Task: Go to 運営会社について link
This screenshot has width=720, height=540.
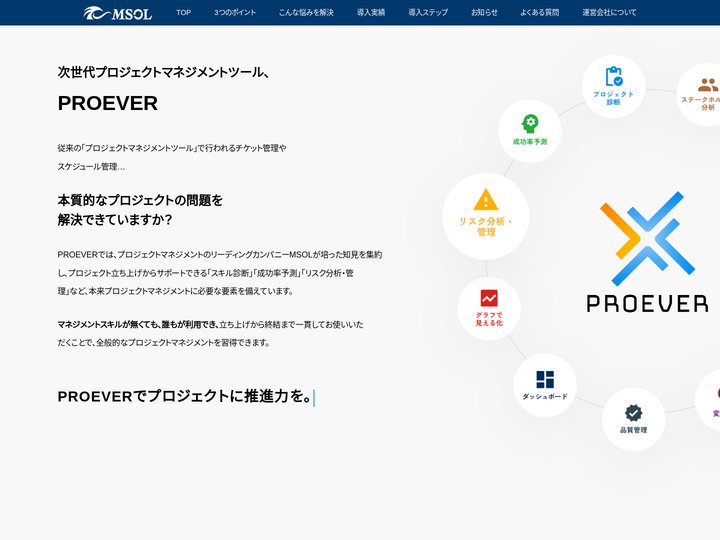Action: tap(609, 13)
